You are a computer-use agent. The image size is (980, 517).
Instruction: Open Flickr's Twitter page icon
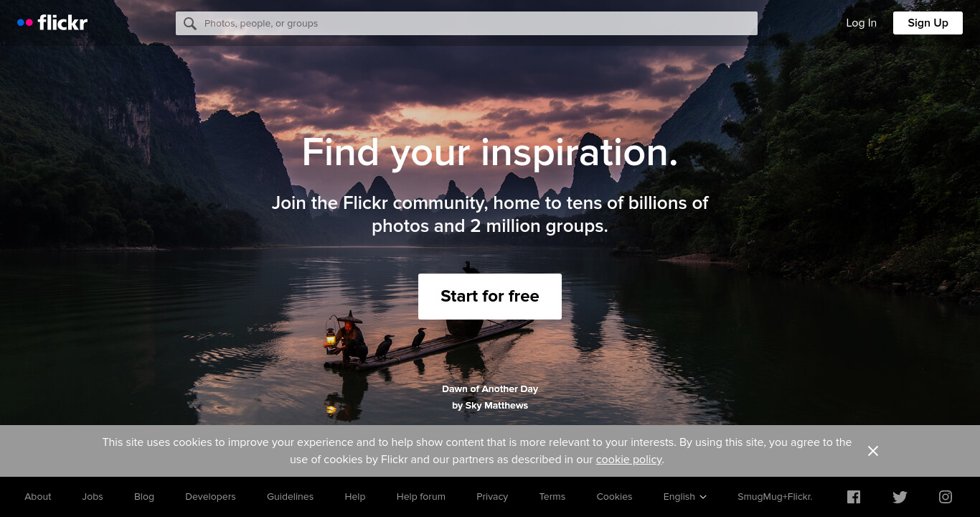pos(900,497)
